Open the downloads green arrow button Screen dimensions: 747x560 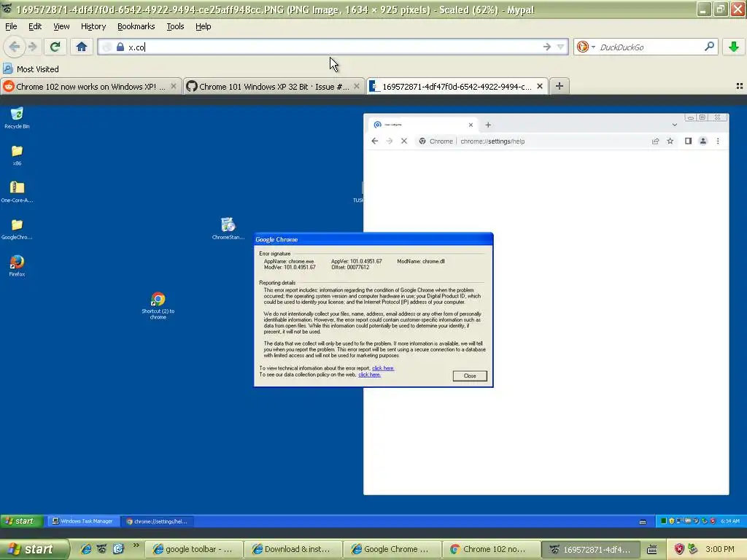click(x=734, y=47)
